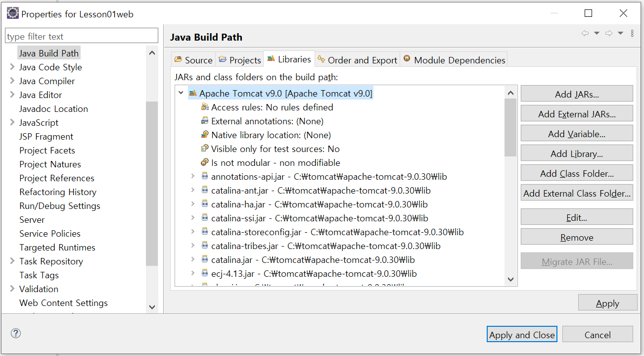Image resolution: width=644 pixels, height=356 pixels.
Task: Select Java Build Path in sidebar
Action: 48,53
